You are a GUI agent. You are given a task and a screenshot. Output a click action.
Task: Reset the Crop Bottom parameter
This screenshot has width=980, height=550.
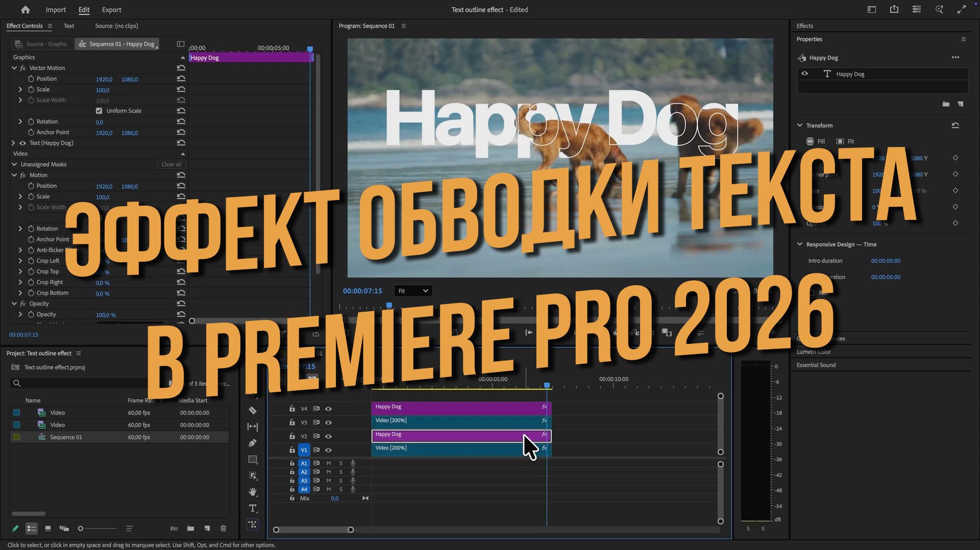point(181,293)
